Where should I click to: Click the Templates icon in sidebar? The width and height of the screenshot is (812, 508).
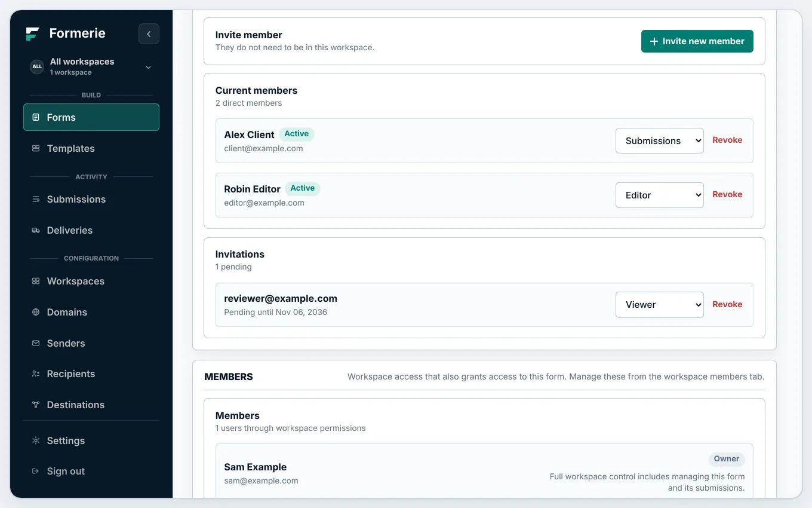coord(36,148)
